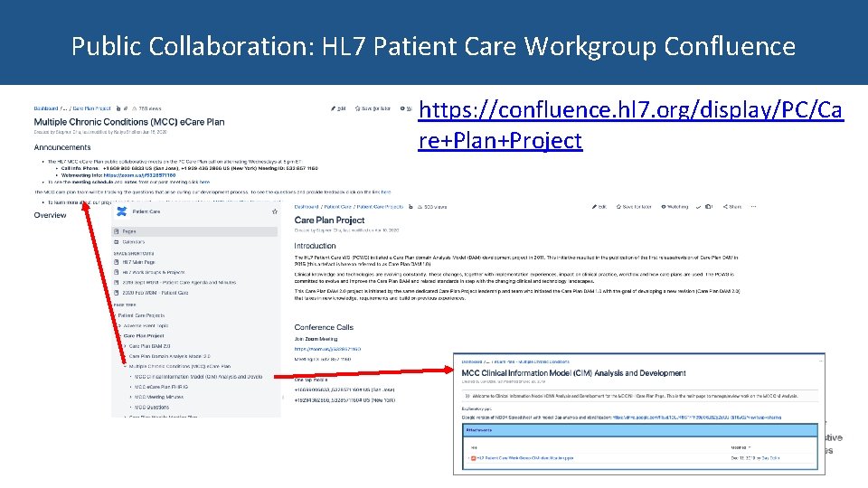
Task: Collapse the Patient Care Projects tree node
Action: 115,315
